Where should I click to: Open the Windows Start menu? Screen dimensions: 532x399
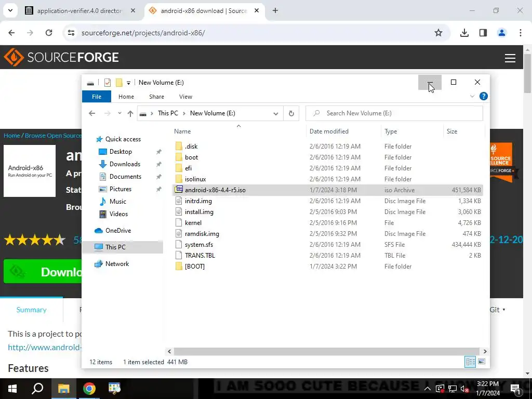12,389
